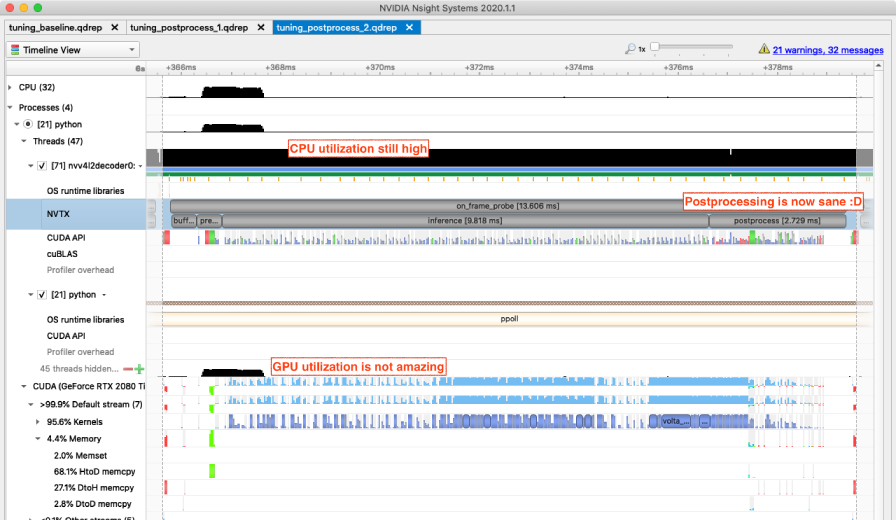Collapse the Processes (4) tree node
896x520 pixels.
coord(10,107)
